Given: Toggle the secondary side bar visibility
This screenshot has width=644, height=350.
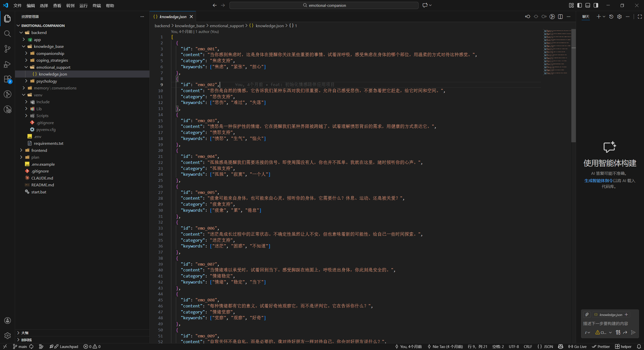Looking at the screenshot, I should click(x=596, y=5).
